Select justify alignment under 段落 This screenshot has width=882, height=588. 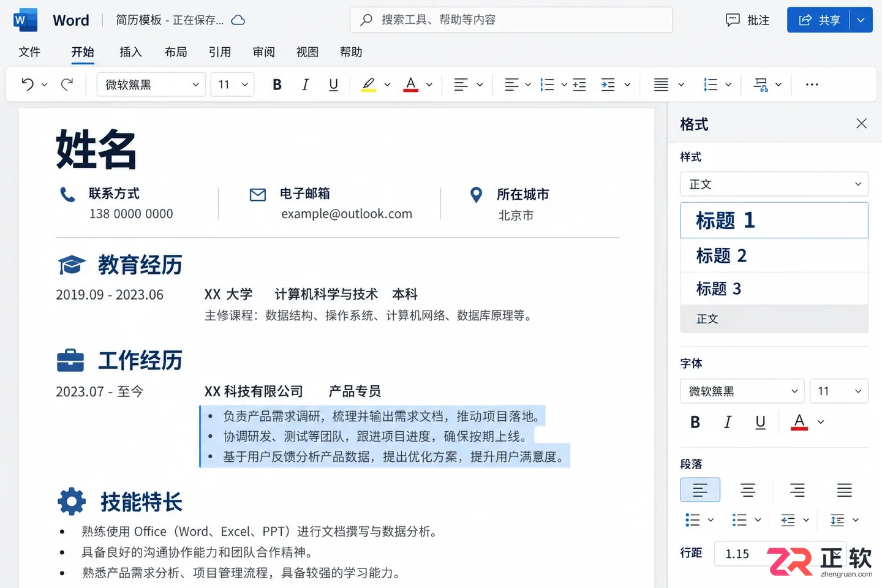845,490
